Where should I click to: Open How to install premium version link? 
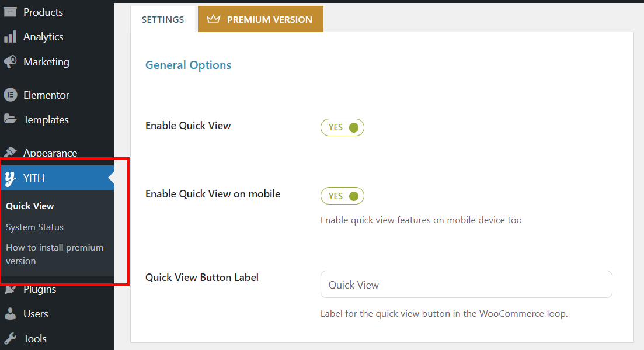pos(55,254)
